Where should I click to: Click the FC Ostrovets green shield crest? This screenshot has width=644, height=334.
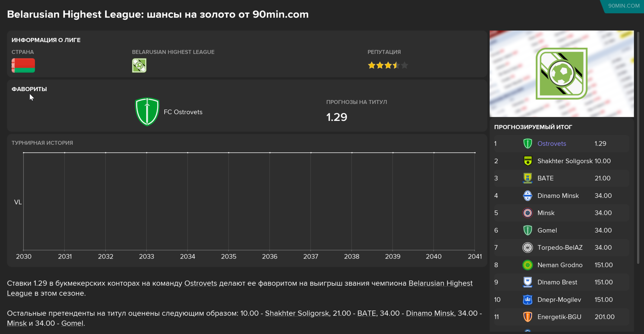coord(147,112)
